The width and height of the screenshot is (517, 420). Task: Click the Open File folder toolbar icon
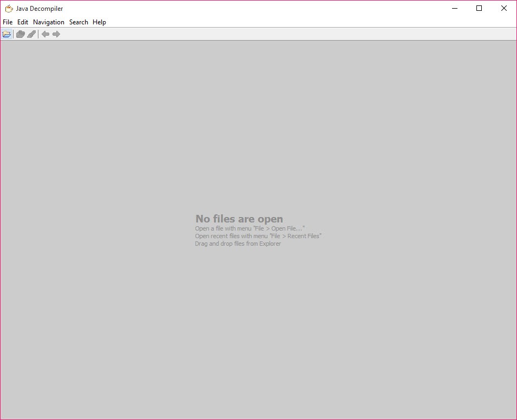(x=6, y=34)
